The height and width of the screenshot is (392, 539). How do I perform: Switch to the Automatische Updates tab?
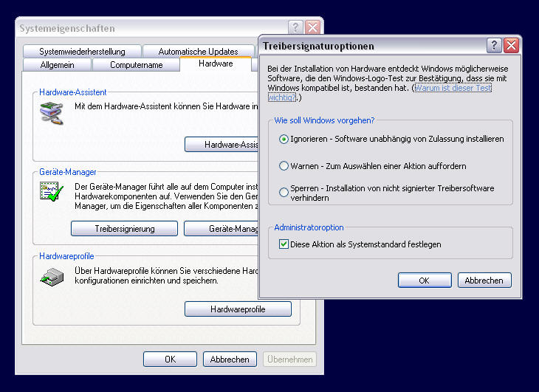(x=199, y=52)
